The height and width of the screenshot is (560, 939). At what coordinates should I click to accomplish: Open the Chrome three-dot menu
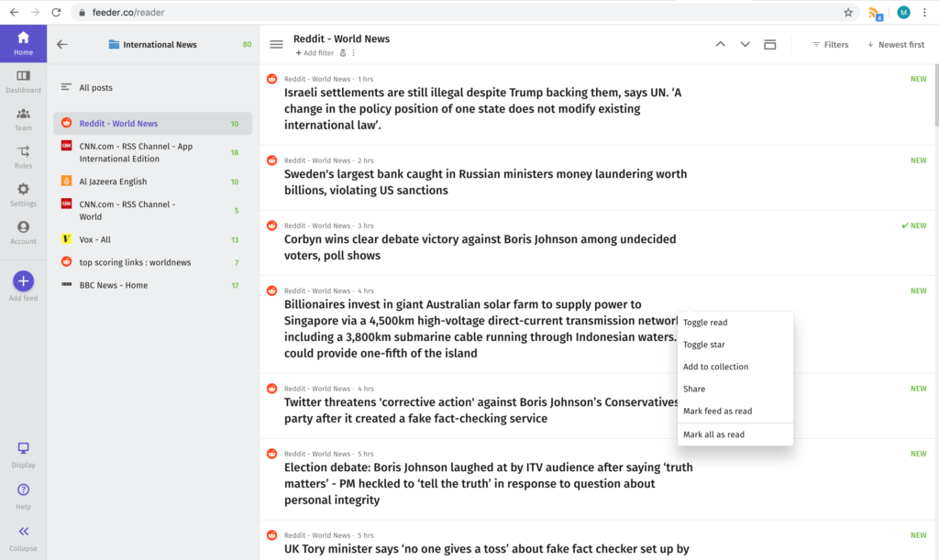[x=924, y=12]
